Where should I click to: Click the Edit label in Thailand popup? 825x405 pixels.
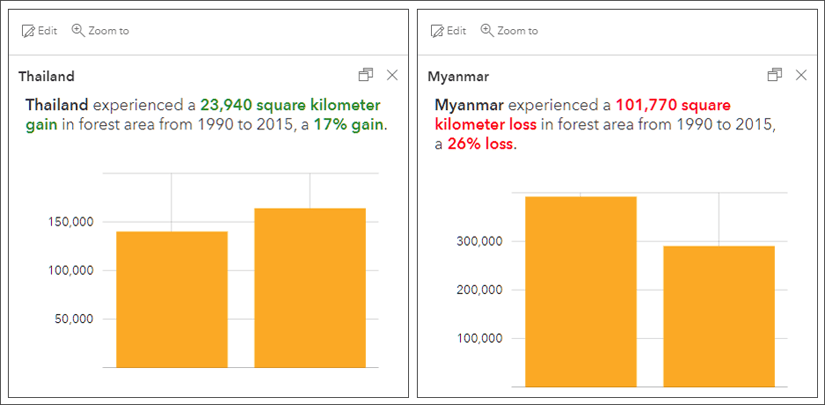[x=47, y=31]
